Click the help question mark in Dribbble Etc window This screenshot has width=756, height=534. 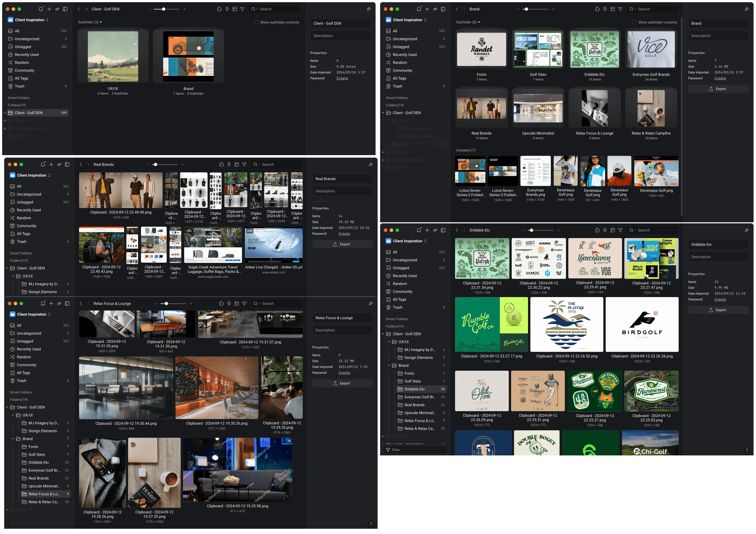click(x=746, y=450)
